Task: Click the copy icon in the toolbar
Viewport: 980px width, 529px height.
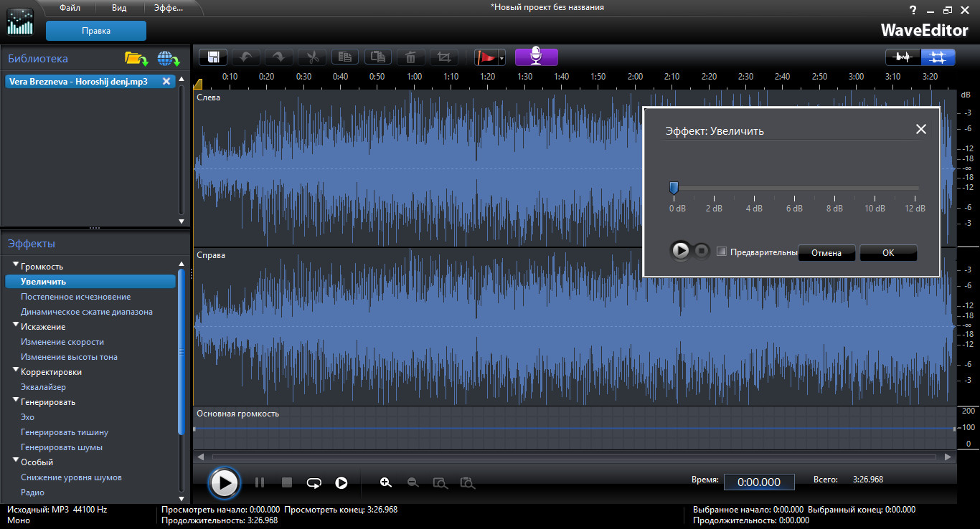Action: pos(344,57)
